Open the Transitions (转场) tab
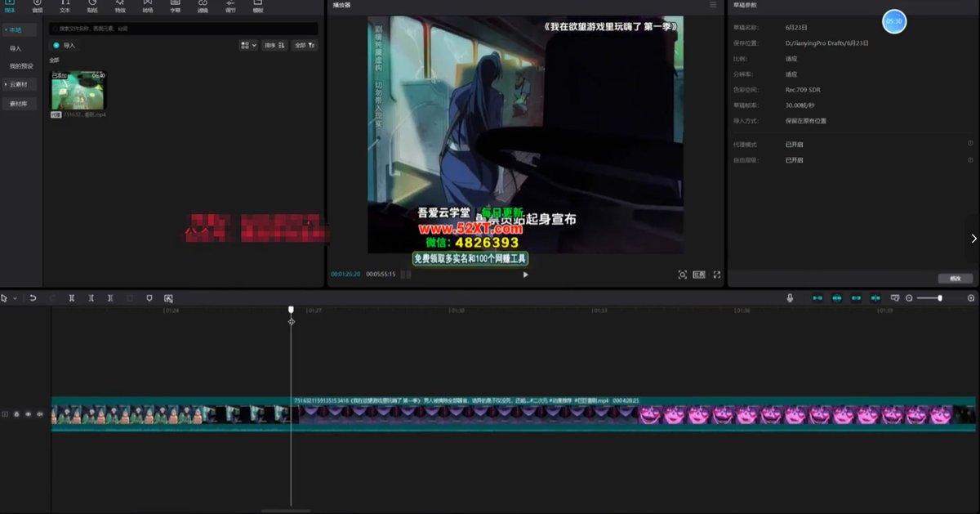 tap(148, 7)
